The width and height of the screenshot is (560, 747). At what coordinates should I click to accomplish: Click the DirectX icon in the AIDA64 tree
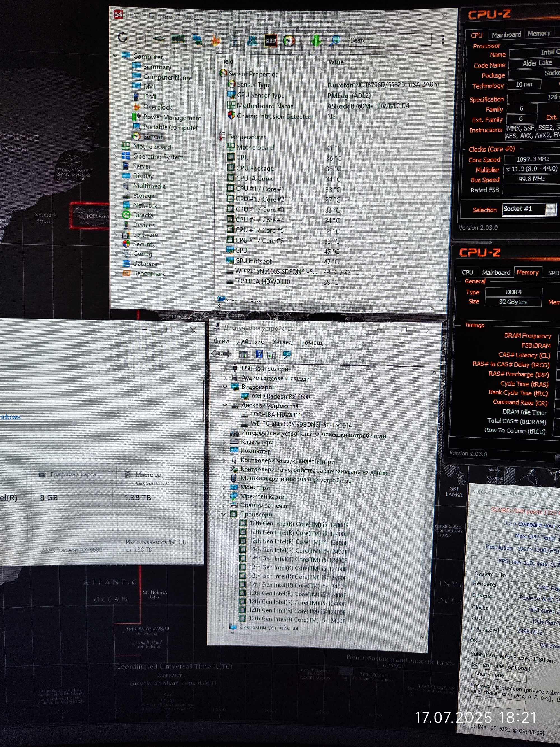tap(126, 215)
